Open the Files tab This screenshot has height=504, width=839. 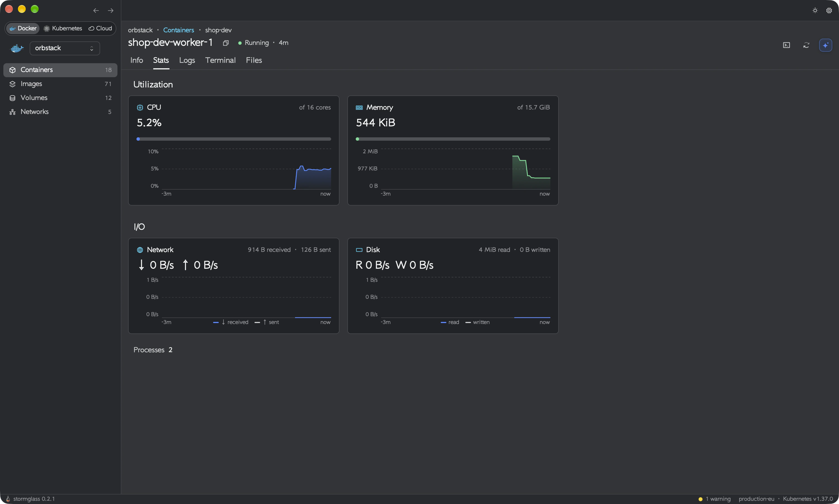(x=254, y=60)
